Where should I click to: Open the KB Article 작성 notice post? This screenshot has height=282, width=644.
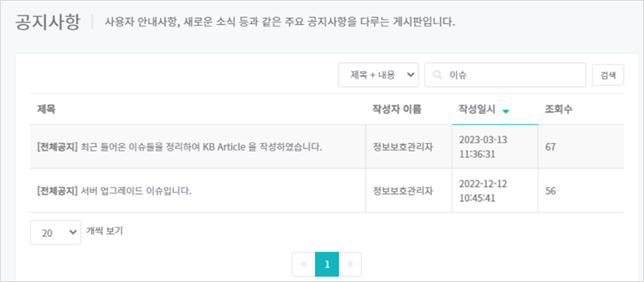pos(179,146)
